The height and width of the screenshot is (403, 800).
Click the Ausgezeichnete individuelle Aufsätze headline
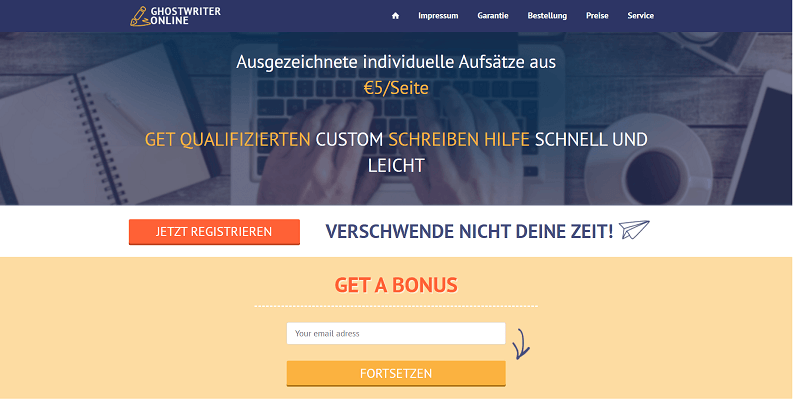[396, 62]
